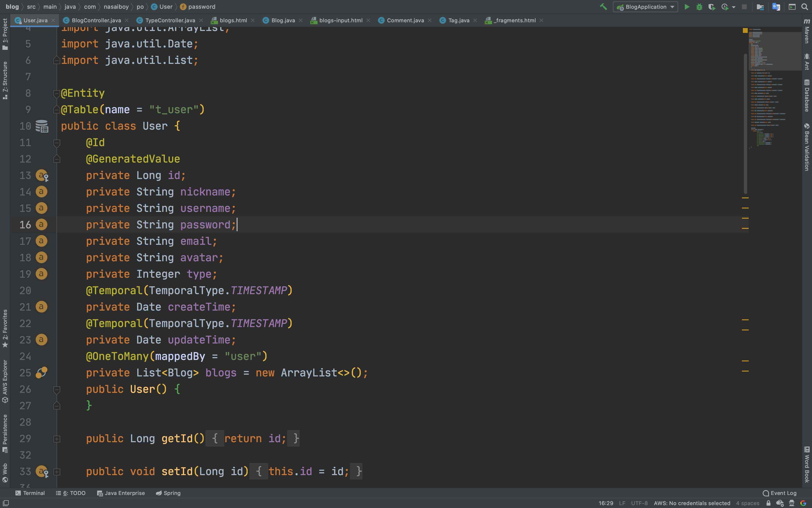Open the run anything terminal icon
The height and width of the screenshot is (508, 812).
pyautogui.click(x=792, y=7)
